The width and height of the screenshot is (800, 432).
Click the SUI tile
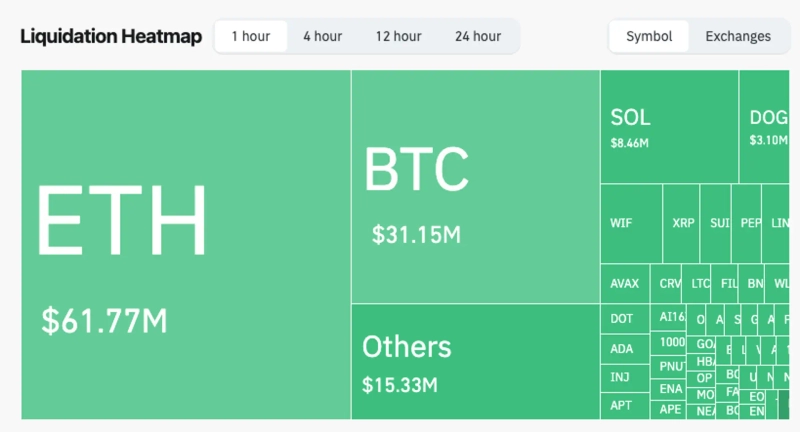tap(715, 224)
